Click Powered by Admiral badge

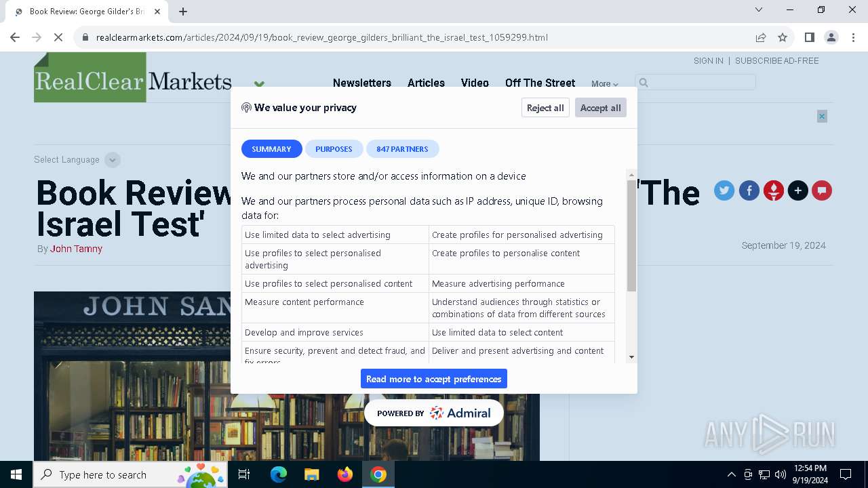click(434, 413)
